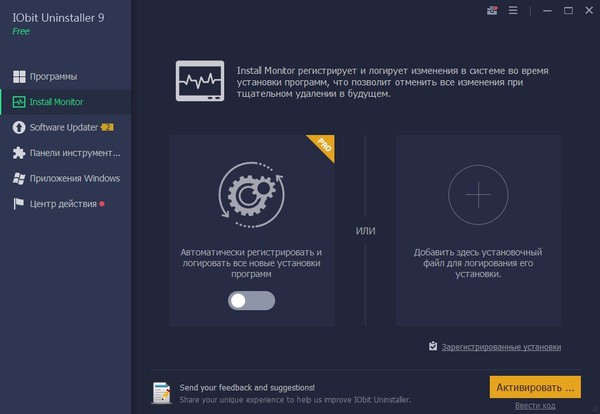Open the Программы section icon
Screen dimensions: 600x414
click(19, 77)
